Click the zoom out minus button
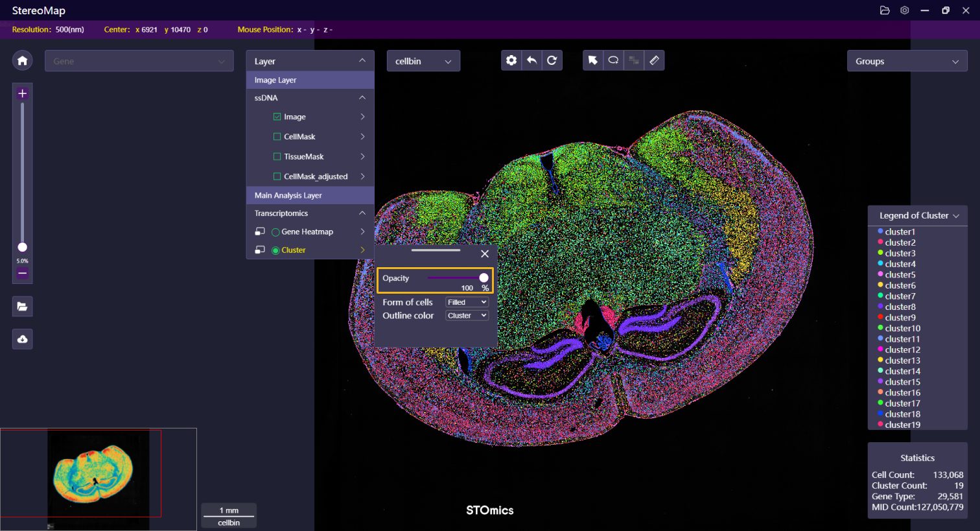The image size is (980, 531). pos(22,274)
